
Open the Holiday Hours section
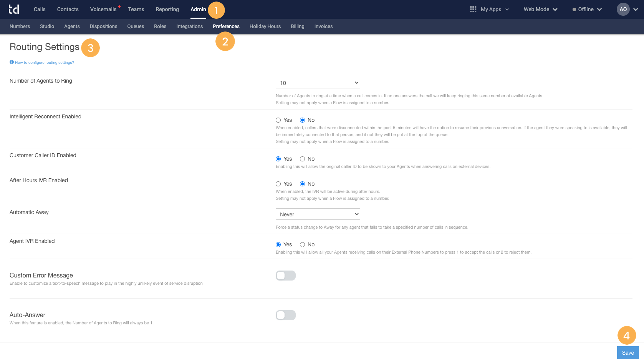pos(265,27)
